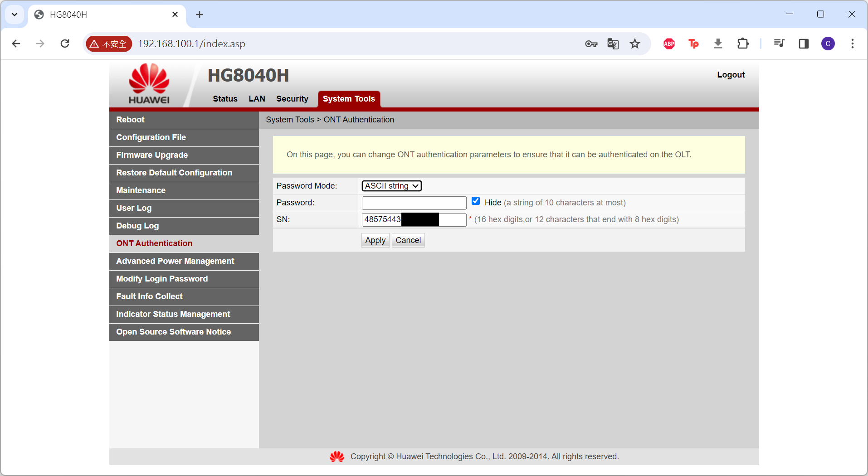
Task: Open Firmware Upgrade in the sidebar
Action: click(x=184, y=155)
